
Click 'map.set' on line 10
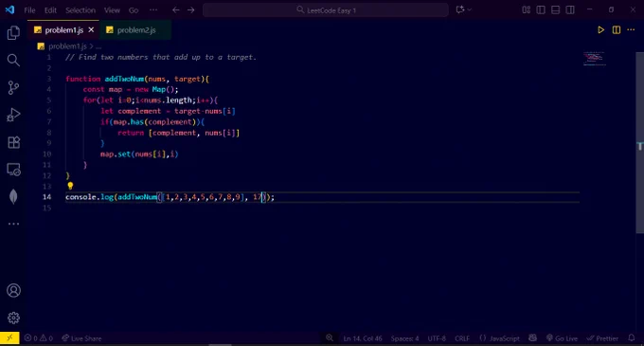[115, 155]
